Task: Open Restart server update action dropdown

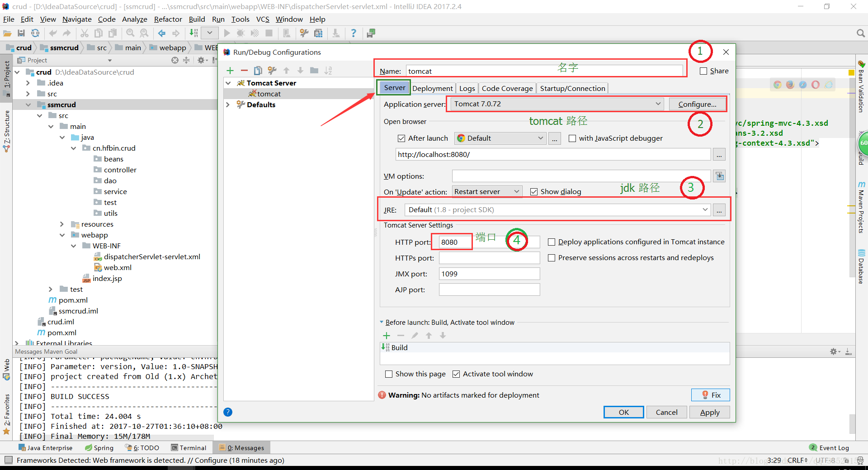Action: (x=487, y=192)
